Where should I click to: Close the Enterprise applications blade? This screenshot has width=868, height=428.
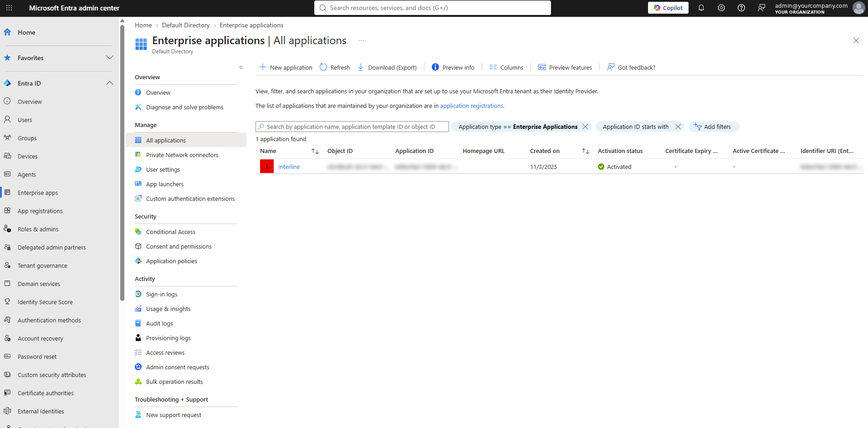tap(856, 41)
